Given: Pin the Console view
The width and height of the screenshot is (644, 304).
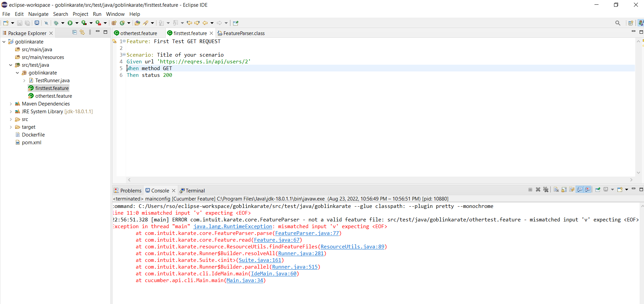Looking at the screenshot, I should (x=597, y=190).
